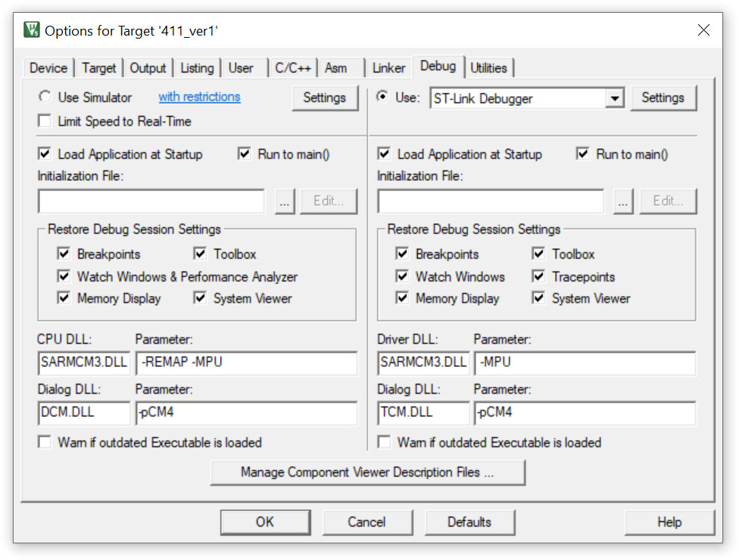Switch to the Target tab
Screen dimensions: 739x560
98,68
